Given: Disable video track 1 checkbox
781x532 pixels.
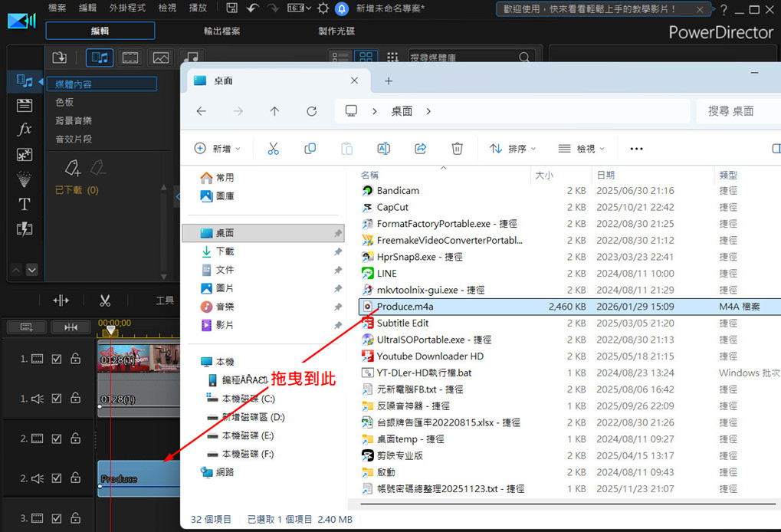Looking at the screenshot, I should pos(57,359).
